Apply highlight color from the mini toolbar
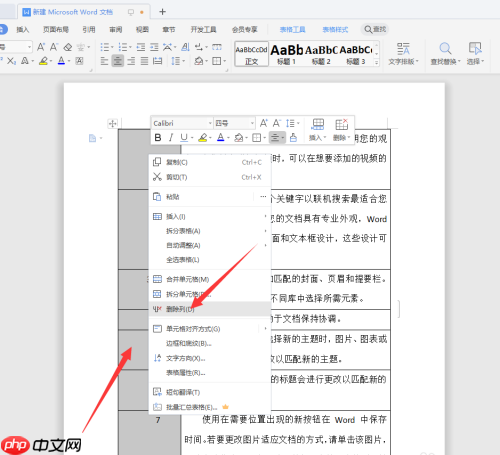The height and width of the screenshot is (455, 500). (203, 137)
